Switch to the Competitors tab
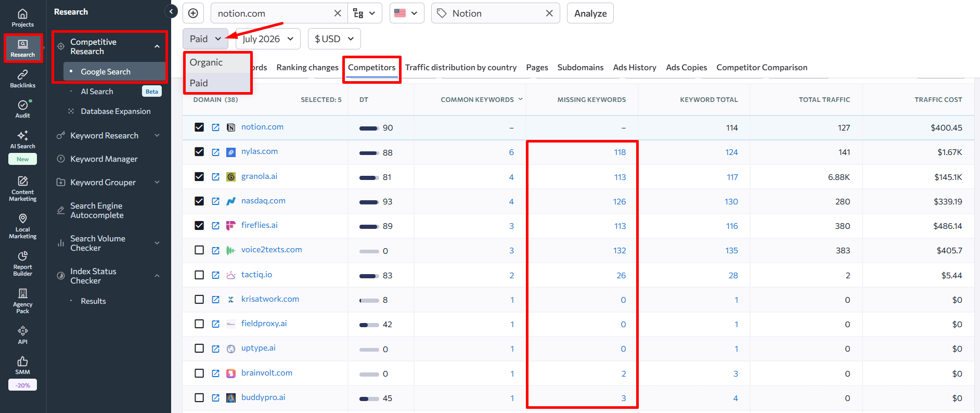Image resolution: width=980 pixels, height=413 pixels. (x=372, y=68)
